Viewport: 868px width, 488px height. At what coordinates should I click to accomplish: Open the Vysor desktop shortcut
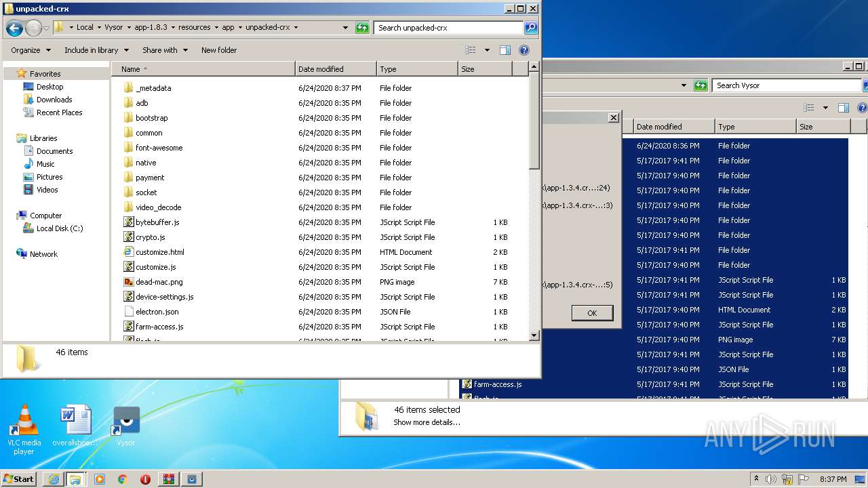coord(126,426)
